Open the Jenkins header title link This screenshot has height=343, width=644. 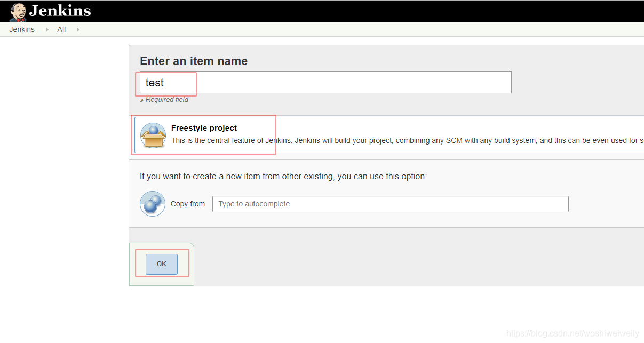pos(60,11)
